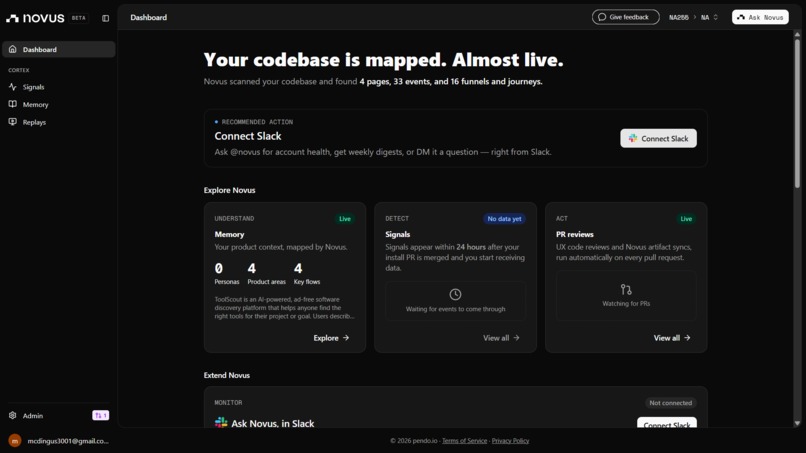Screen dimensions: 806x453
Task: Click Waiting for events to come through box
Action: pos(455,301)
